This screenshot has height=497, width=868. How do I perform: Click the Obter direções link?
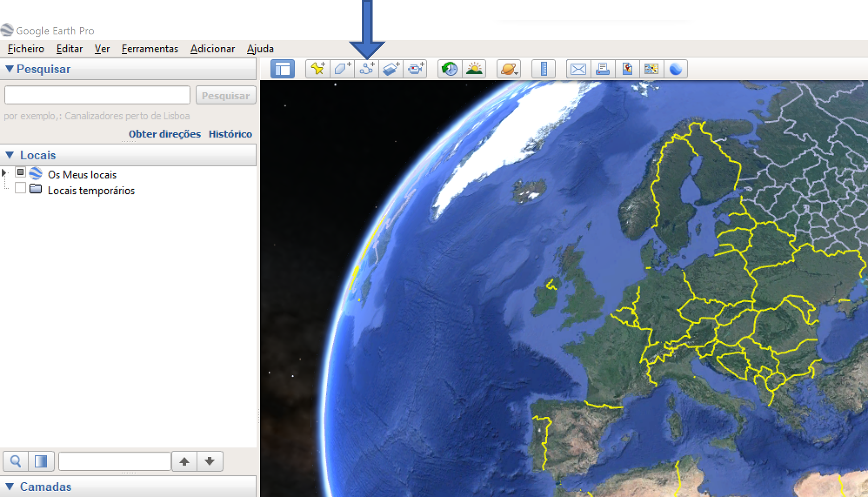click(x=164, y=134)
